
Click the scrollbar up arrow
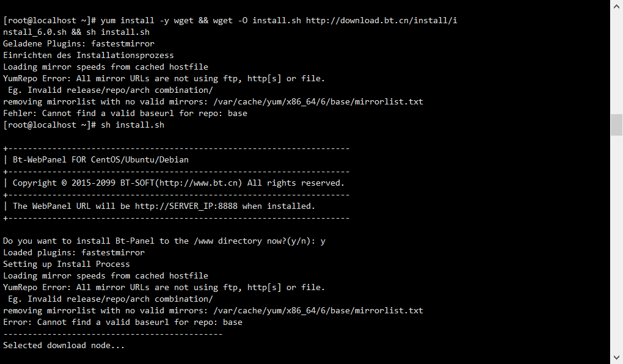tap(616, 6)
